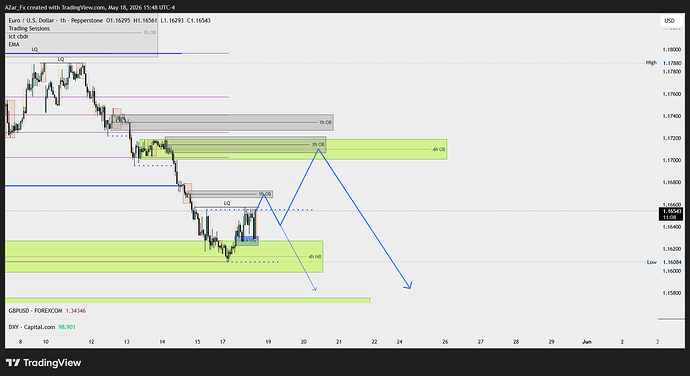Viewport: 690px width, 376px height.
Task: Click the GBPUSD · FOREXCOM pane label
Action: click(35, 311)
